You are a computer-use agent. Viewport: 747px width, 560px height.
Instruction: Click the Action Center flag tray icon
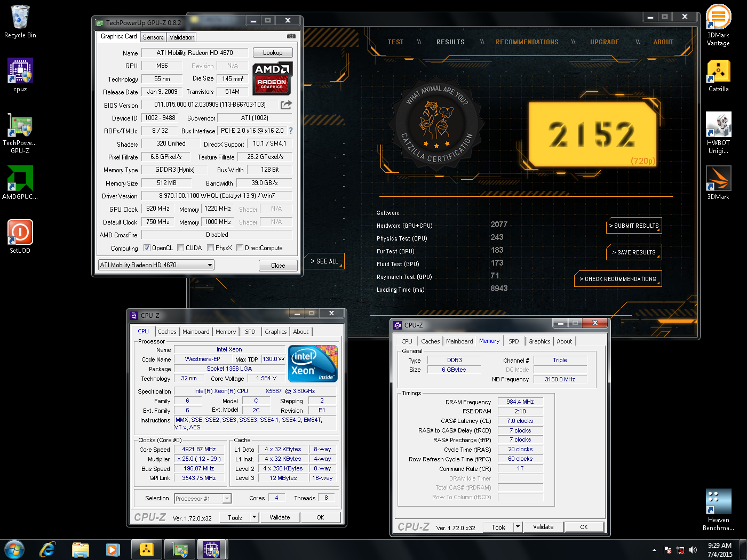(x=667, y=550)
